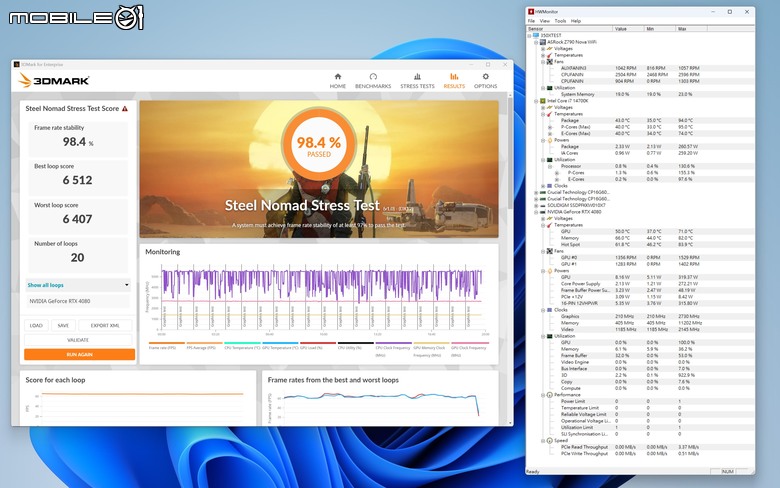Image resolution: width=780 pixels, height=488 pixels.
Task: Click Performance icon in HWMonitor tree
Action: point(550,395)
